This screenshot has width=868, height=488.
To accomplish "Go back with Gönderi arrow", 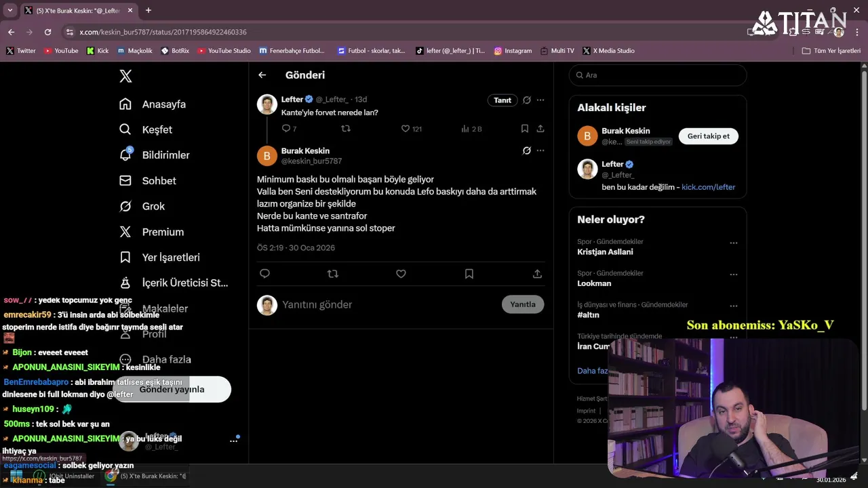I will [x=262, y=75].
